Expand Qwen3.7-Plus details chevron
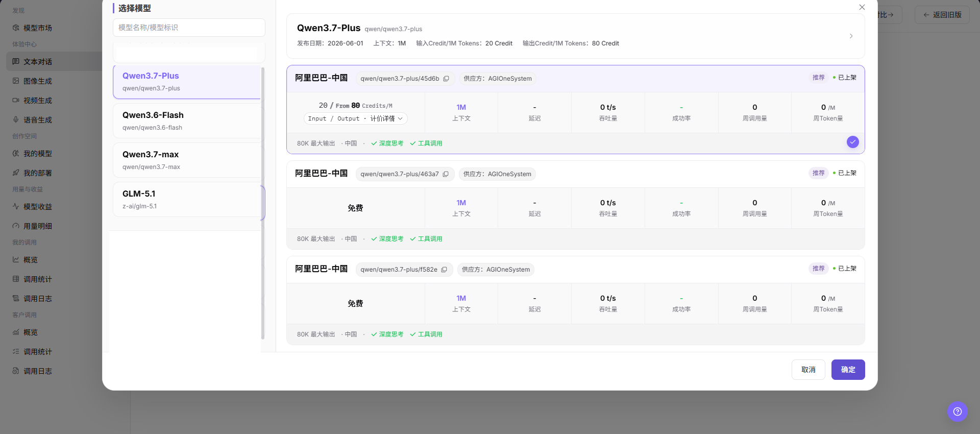 [x=851, y=36]
